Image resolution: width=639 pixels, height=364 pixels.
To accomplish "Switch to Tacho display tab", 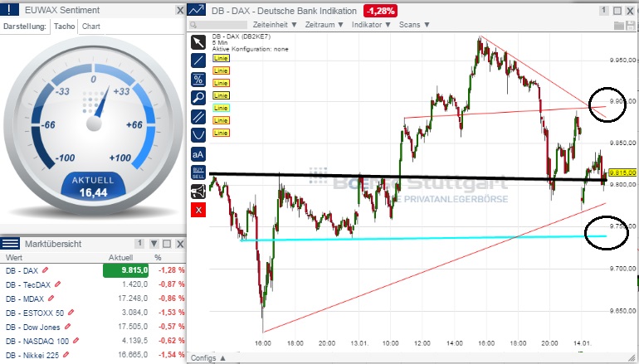I will 65,27.
